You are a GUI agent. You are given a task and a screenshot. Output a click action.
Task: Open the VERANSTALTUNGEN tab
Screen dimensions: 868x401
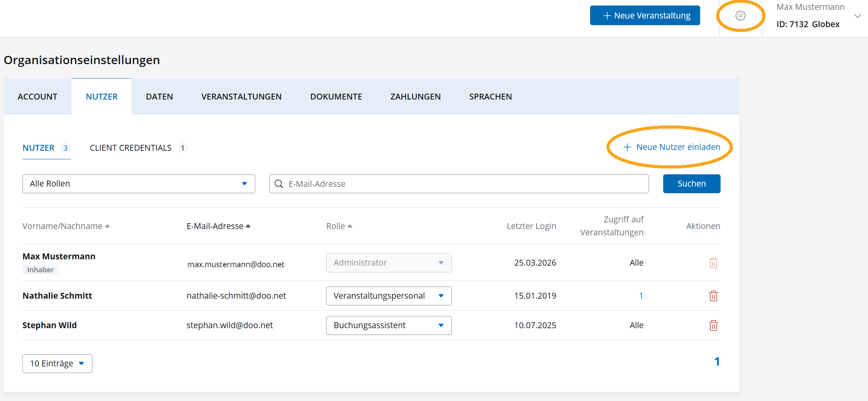tap(241, 97)
